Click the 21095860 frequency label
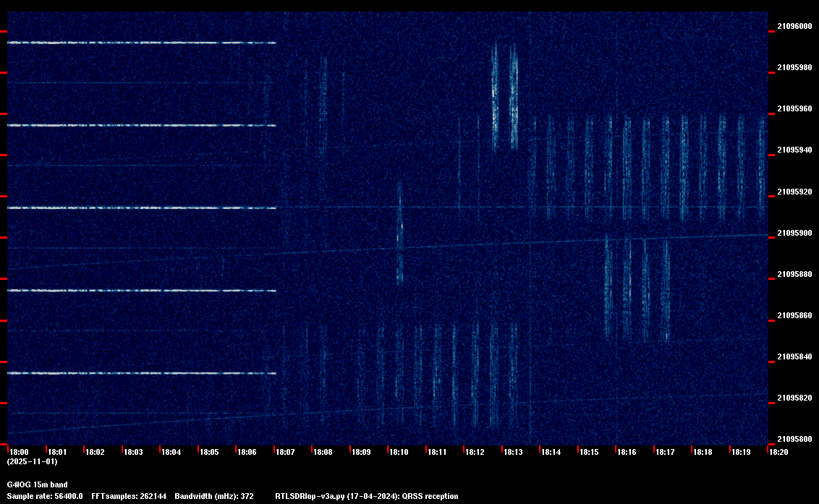Image resolution: width=819 pixels, height=504 pixels. click(x=794, y=315)
